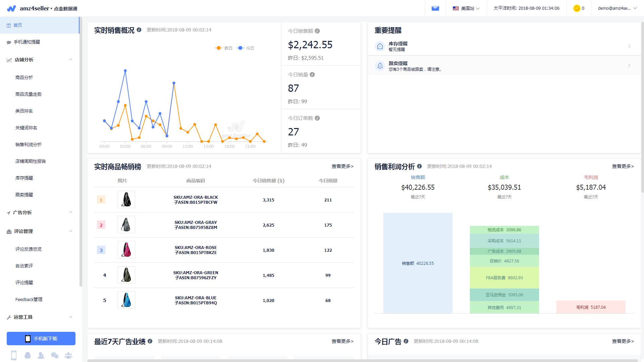Click the amz4seller logo in header
644x362 pixels.
[x=12, y=8]
